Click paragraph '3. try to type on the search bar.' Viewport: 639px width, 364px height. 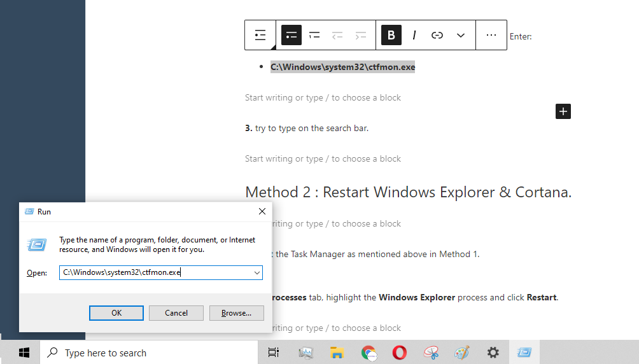307,128
